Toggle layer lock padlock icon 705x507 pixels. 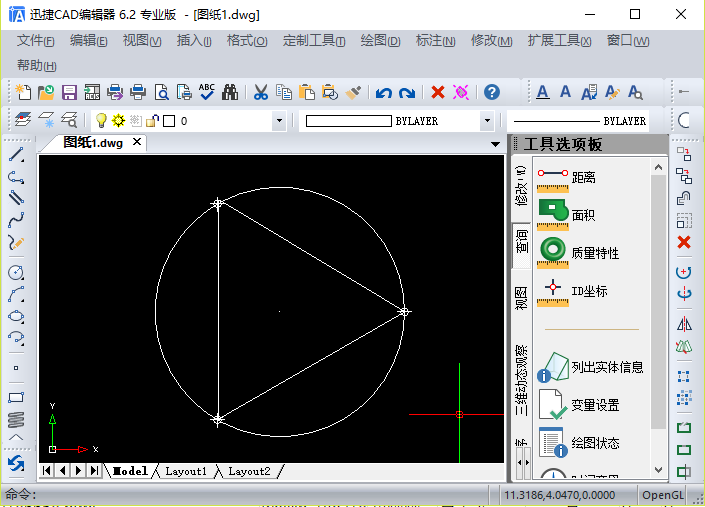pos(152,120)
